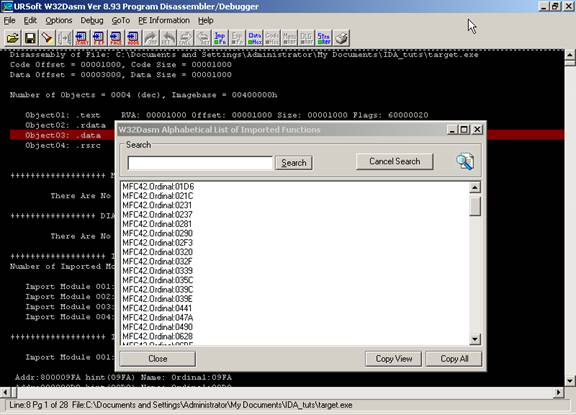This screenshot has width=576, height=415.
Task: Close the imported functions dialog via Close button
Action: tap(158, 359)
